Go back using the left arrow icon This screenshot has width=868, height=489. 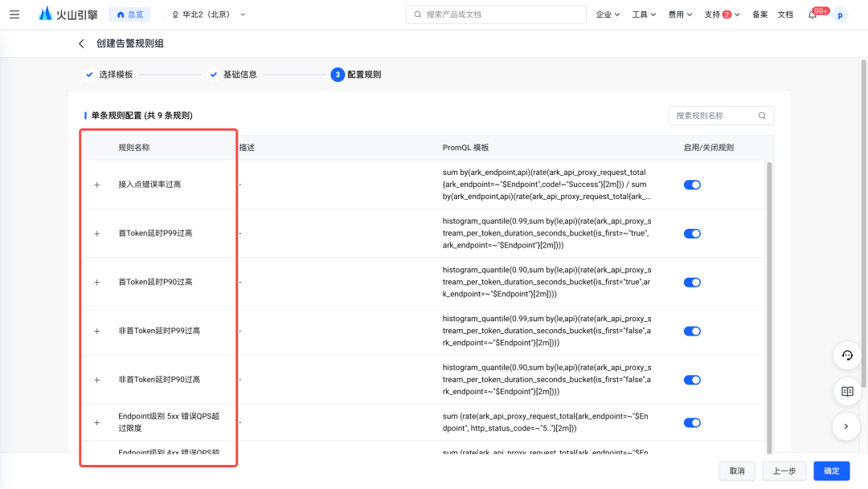coord(81,43)
